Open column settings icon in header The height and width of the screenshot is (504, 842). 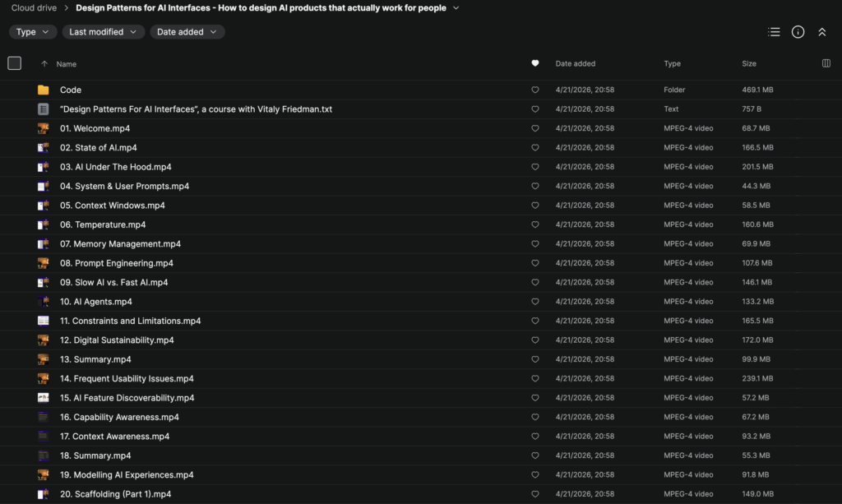point(826,63)
